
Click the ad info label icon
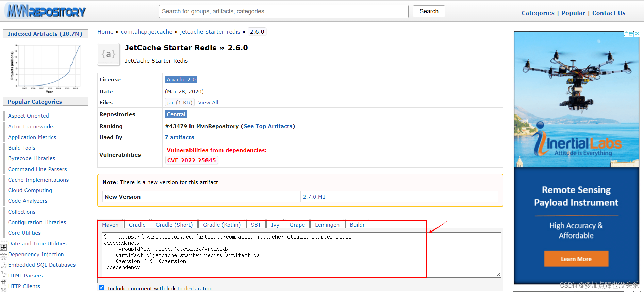pyautogui.click(x=629, y=34)
